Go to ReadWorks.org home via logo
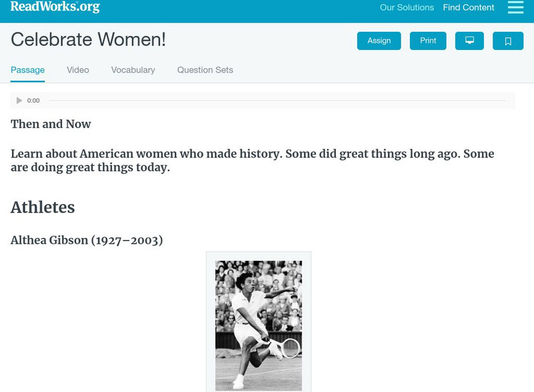This screenshot has height=392, width=534. coord(55,7)
